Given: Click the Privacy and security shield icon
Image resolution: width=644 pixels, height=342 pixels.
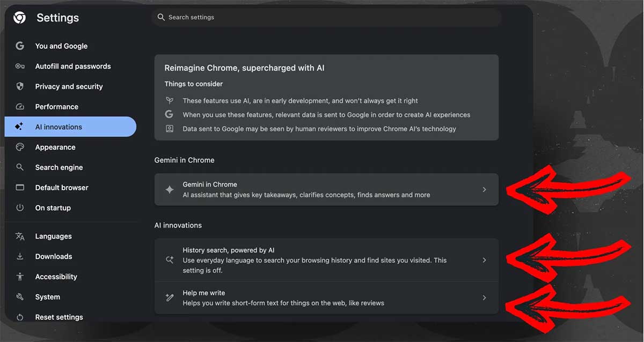Looking at the screenshot, I should pyautogui.click(x=19, y=86).
